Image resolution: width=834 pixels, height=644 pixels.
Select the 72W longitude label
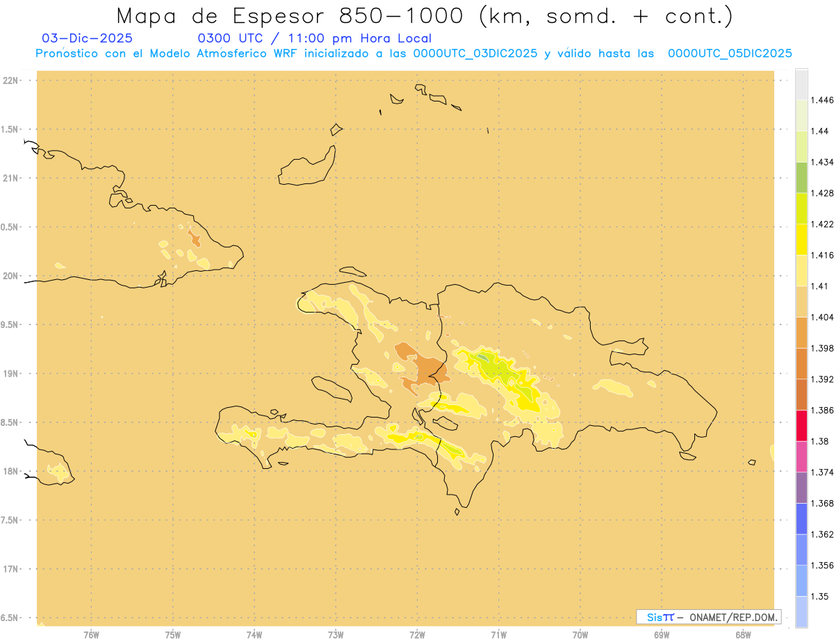tap(417, 634)
